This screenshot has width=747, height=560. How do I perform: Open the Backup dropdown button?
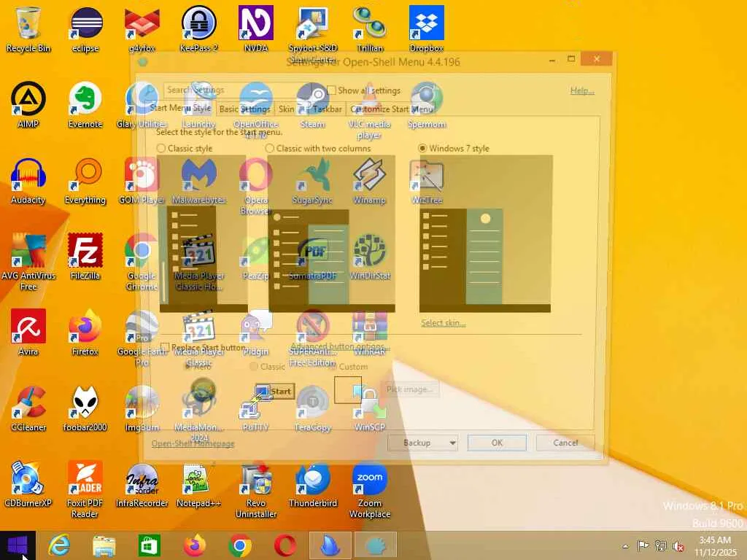tap(424, 443)
